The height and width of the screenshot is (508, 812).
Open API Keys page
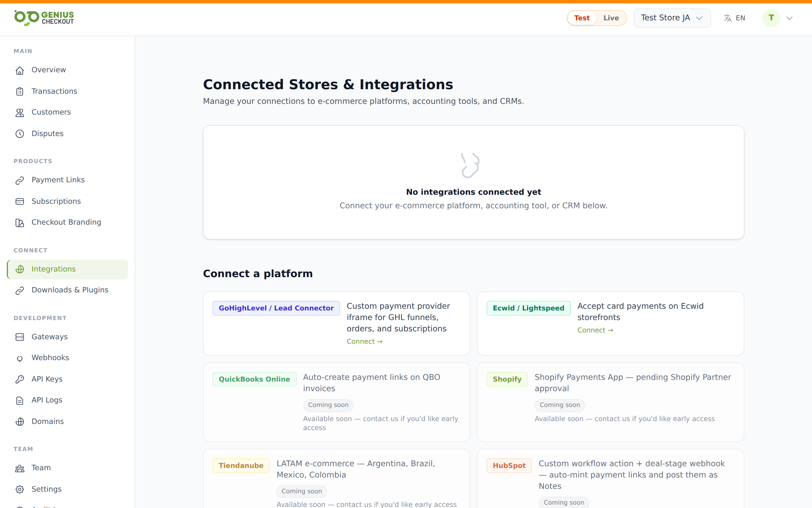pyautogui.click(x=67, y=379)
